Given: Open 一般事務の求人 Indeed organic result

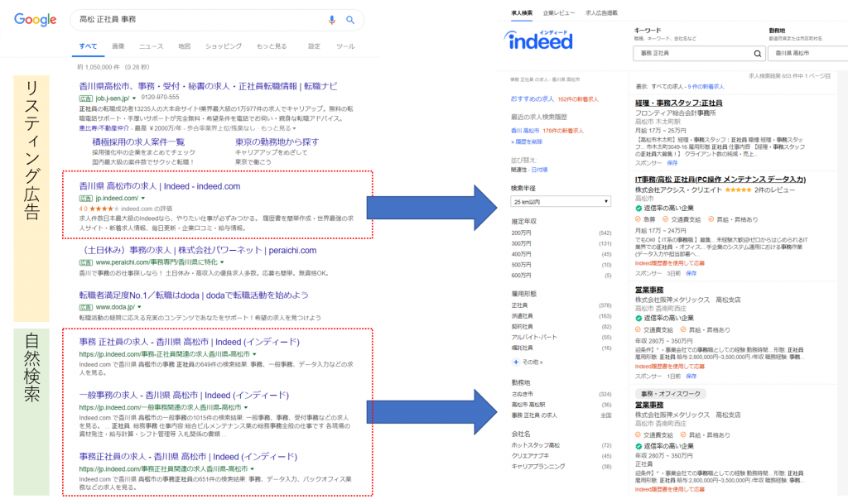Looking at the screenshot, I should coord(184,396).
